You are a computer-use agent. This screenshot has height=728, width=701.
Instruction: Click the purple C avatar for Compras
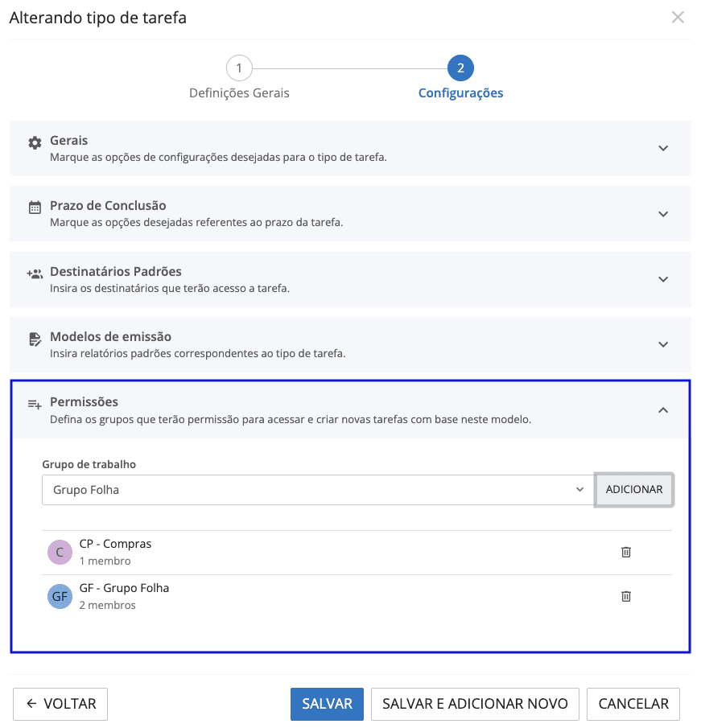pos(60,552)
